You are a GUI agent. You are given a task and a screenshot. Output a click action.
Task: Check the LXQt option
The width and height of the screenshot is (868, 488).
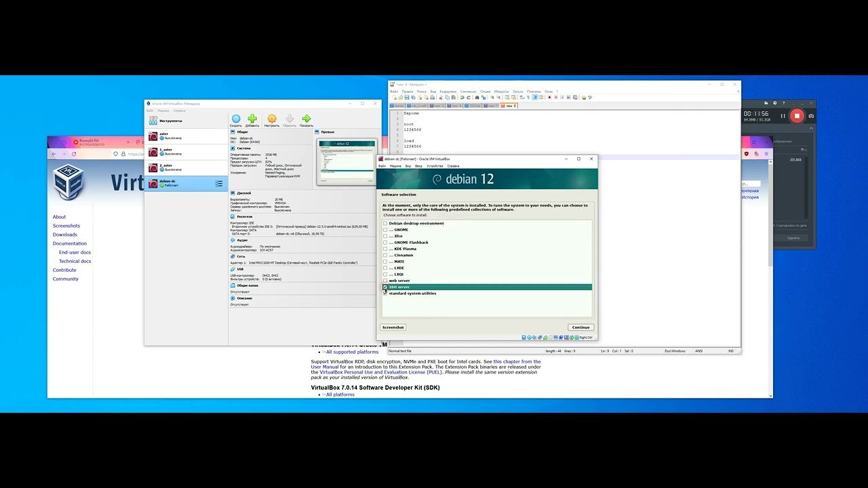(x=385, y=274)
